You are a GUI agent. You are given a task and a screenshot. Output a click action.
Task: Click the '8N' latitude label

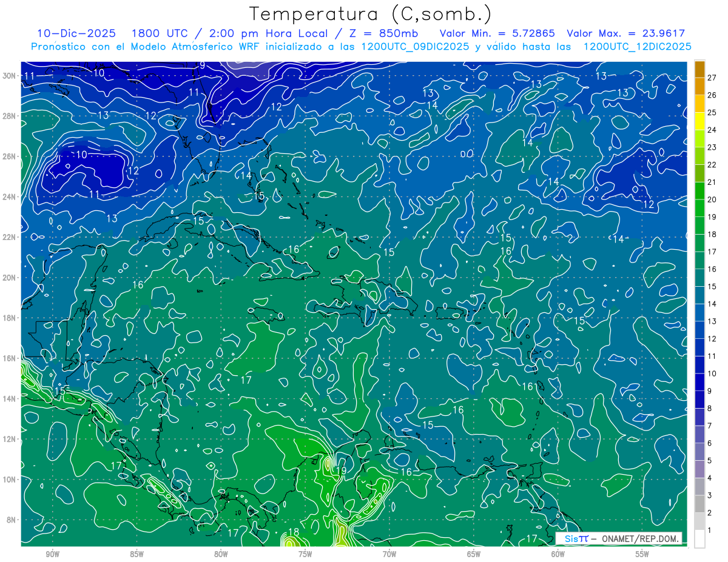[x=12, y=520]
